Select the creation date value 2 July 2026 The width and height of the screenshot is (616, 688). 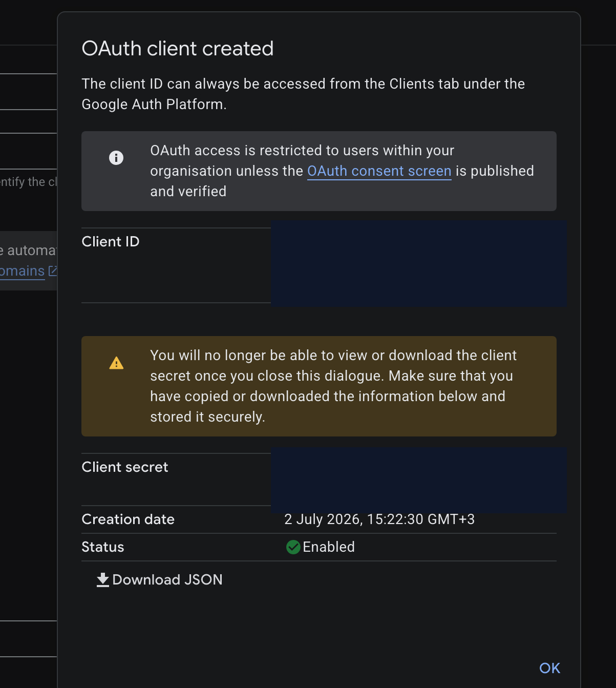(x=379, y=519)
